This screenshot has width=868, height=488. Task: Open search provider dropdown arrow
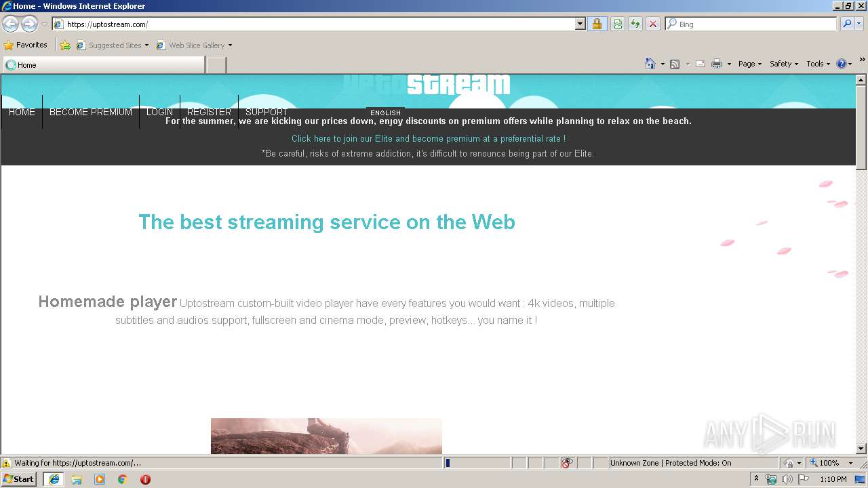coord(860,24)
